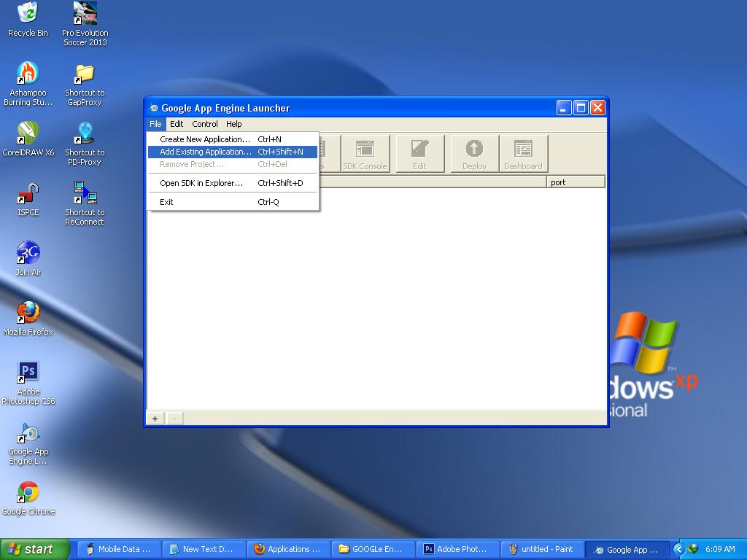Viewport: 747px width, 560px height.
Task: Open the SDK Console toolbar button
Action: (x=365, y=153)
